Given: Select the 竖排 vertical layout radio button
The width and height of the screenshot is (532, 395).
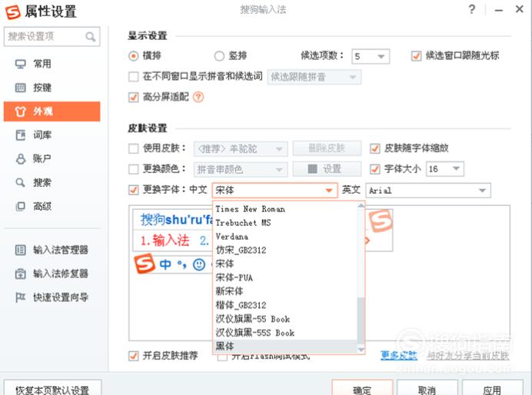Looking at the screenshot, I should click(x=220, y=56).
